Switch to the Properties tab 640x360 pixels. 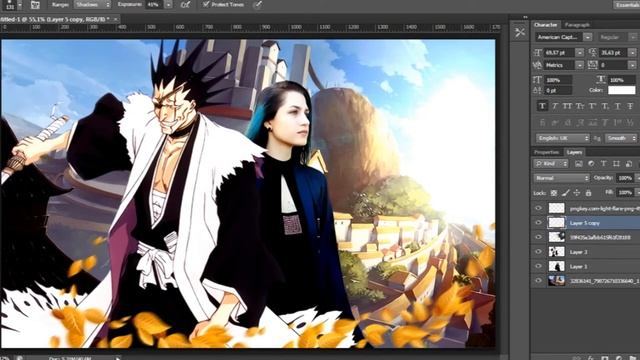point(547,152)
